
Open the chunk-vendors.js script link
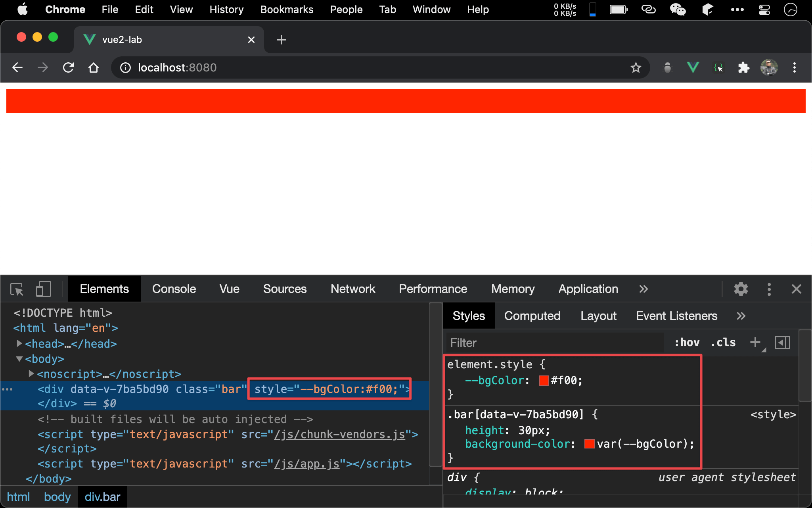[339, 435]
